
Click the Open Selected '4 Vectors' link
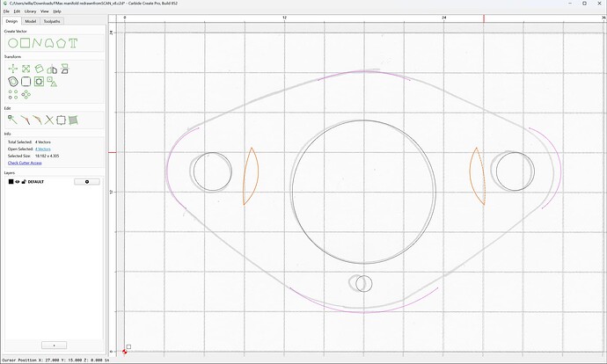pos(43,149)
